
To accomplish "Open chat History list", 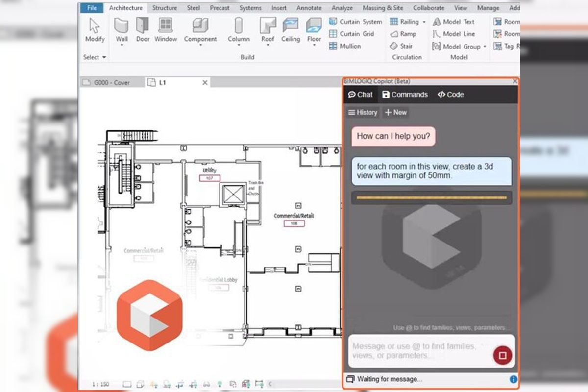I will (x=362, y=112).
